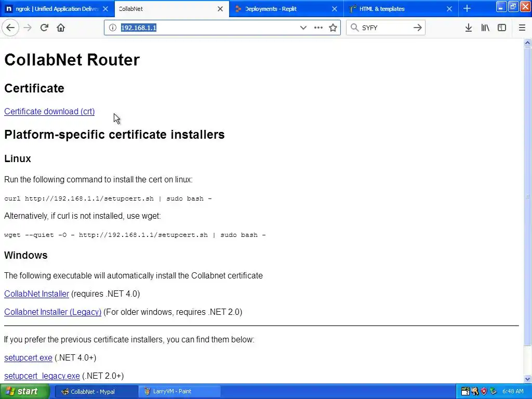Close the Deployments - Replit tab

[x=335, y=9]
